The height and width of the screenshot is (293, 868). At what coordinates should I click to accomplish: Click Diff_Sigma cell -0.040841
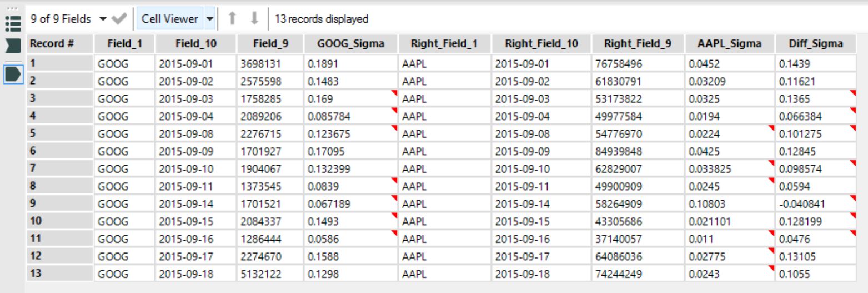pos(816,204)
